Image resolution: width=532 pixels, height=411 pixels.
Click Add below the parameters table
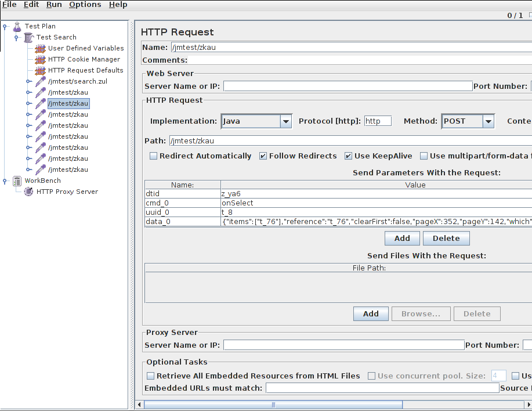click(402, 238)
